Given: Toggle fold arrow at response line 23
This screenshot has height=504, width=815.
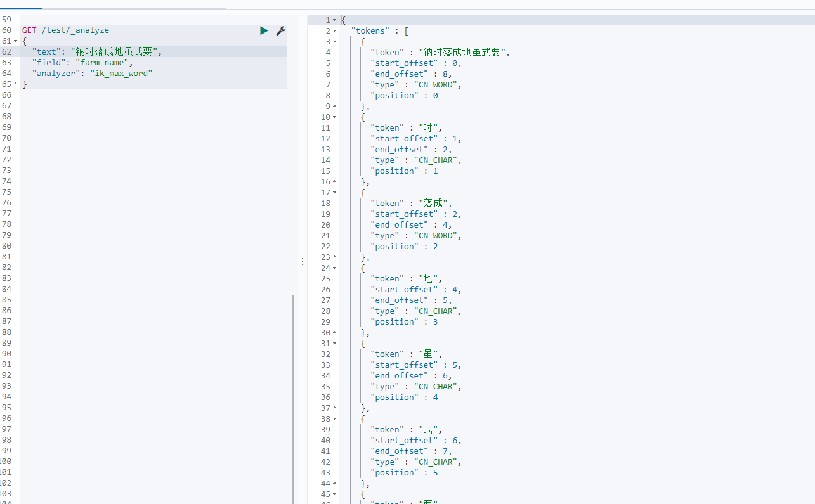Looking at the screenshot, I should (335, 257).
